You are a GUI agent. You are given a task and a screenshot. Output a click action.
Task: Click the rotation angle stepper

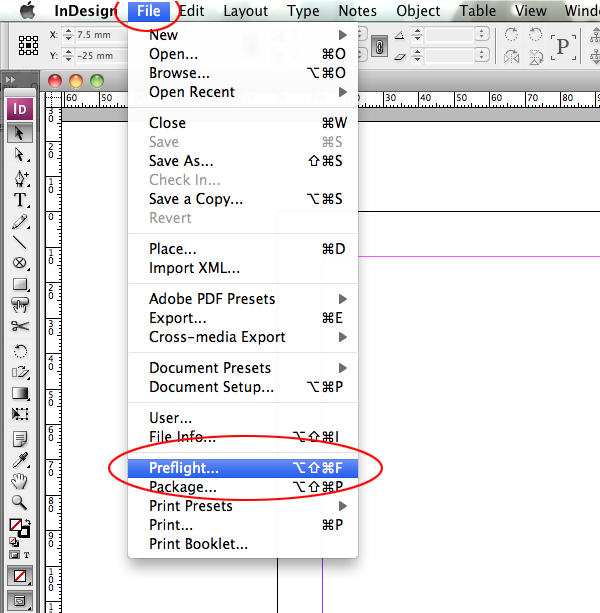[417, 34]
